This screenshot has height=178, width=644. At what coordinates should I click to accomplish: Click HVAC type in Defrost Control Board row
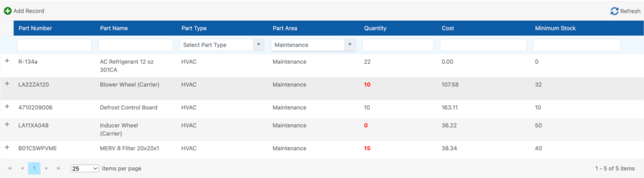(189, 107)
